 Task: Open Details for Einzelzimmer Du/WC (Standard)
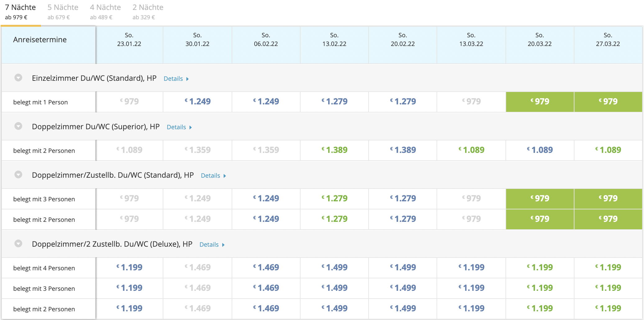176,79
